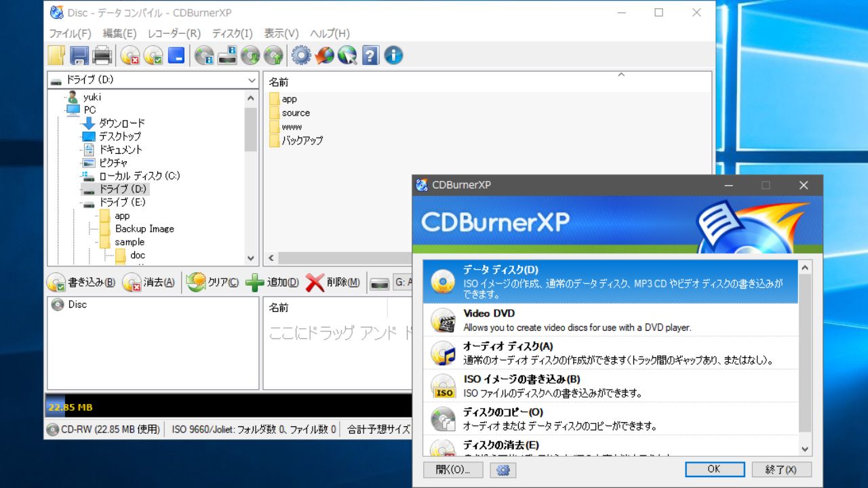Select the sample folder in tree
This screenshot has height=488, width=868.
[130, 242]
